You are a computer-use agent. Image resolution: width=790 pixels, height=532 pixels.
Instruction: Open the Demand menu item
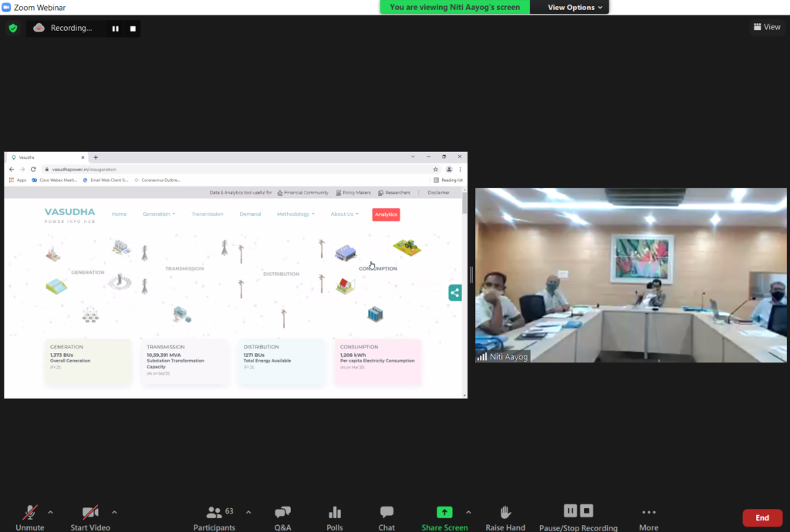pos(250,214)
